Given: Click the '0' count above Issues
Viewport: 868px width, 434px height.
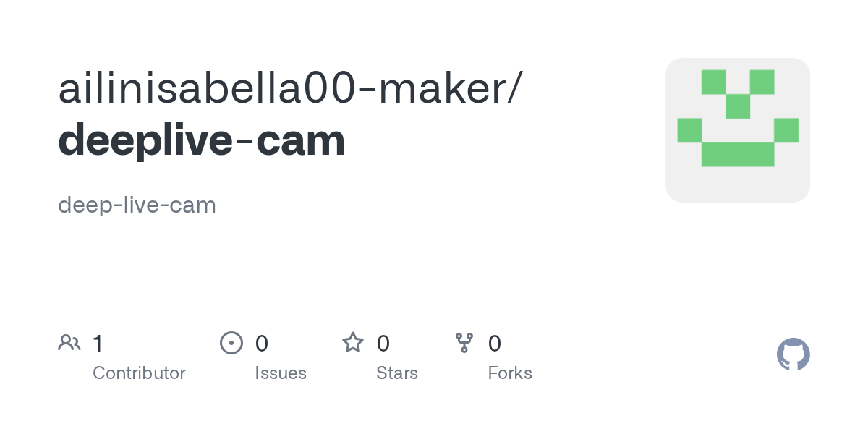Looking at the screenshot, I should (x=262, y=344).
